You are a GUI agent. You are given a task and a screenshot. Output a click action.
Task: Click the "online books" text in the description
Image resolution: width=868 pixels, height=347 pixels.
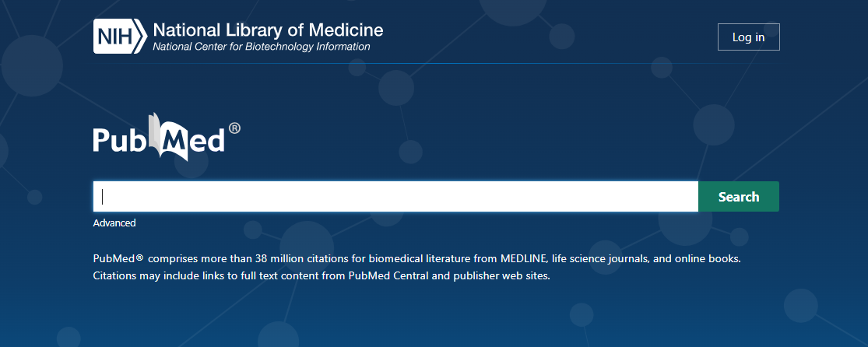coord(711,258)
